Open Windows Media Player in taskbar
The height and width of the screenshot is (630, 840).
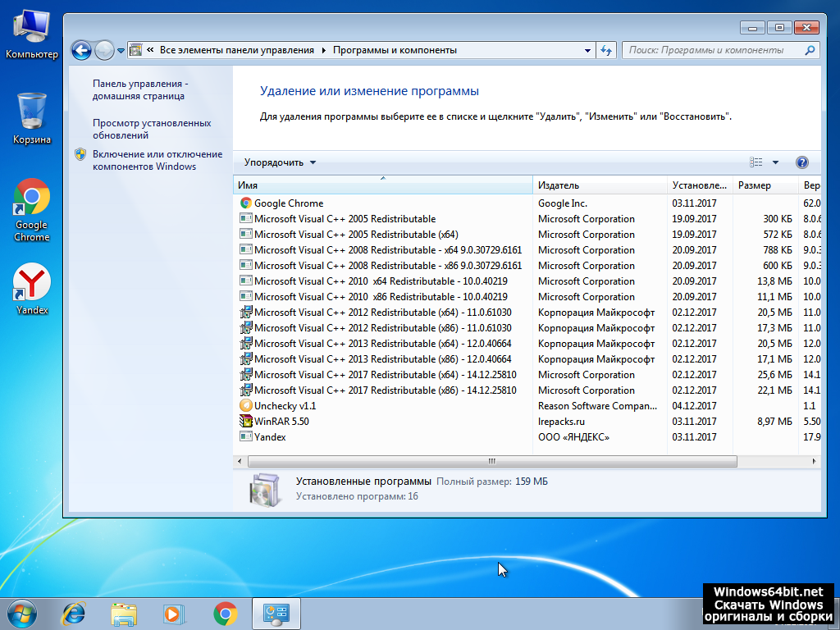(174, 613)
